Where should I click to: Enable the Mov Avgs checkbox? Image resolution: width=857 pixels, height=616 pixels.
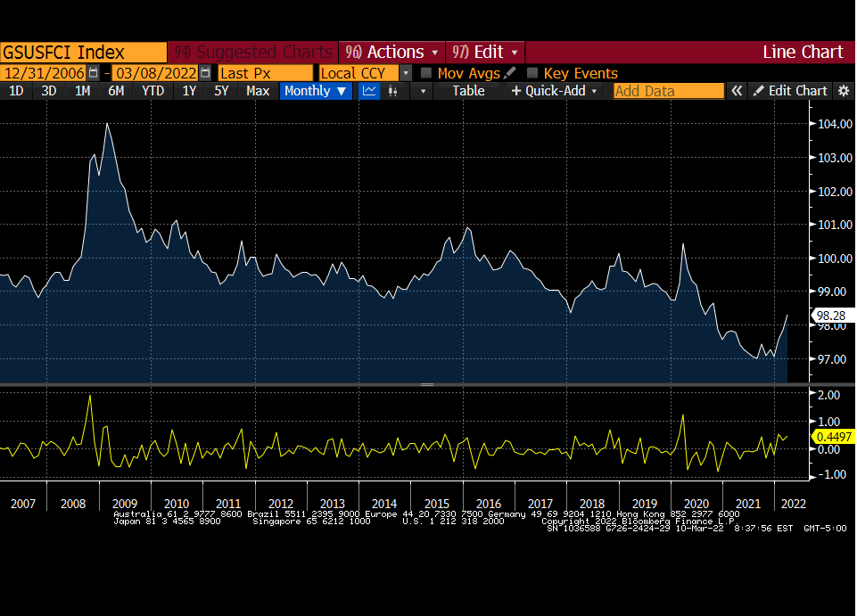click(x=426, y=73)
